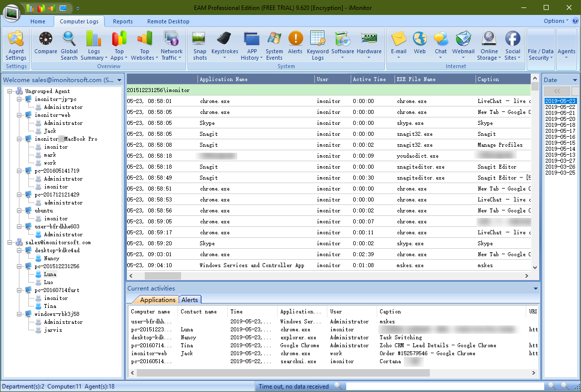
Task: Open the Date panel dropdown arrow
Action: (x=575, y=80)
